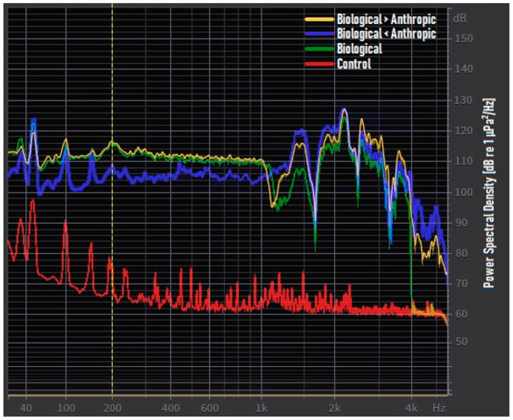Click the Hz unit label on axis
513x420 pixels.
pyautogui.click(x=439, y=408)
